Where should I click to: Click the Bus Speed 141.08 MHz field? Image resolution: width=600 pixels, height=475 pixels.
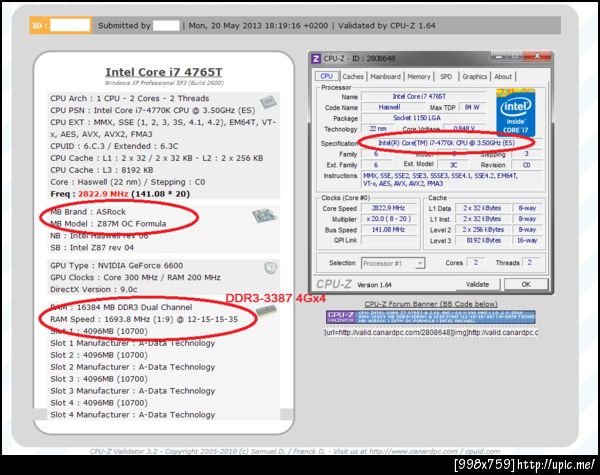click(x=388, y=230)
